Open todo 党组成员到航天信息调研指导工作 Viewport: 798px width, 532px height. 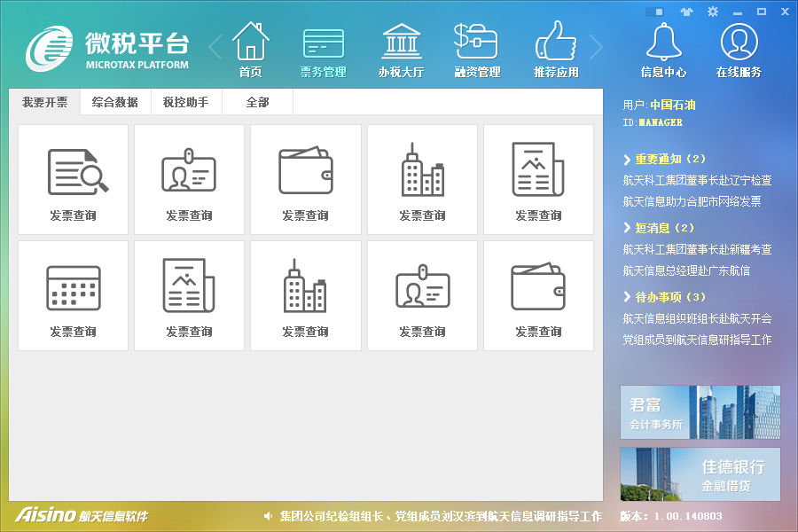(x=697, y=340)
